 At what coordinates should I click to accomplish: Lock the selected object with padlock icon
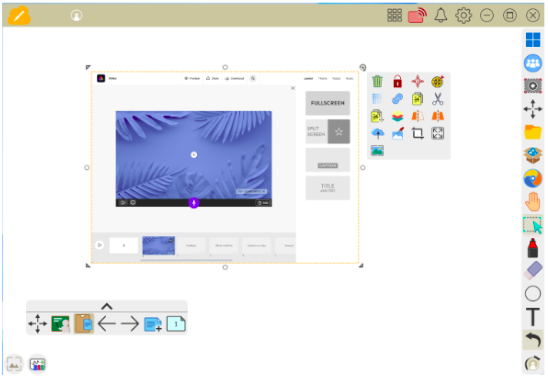point(397,81)
